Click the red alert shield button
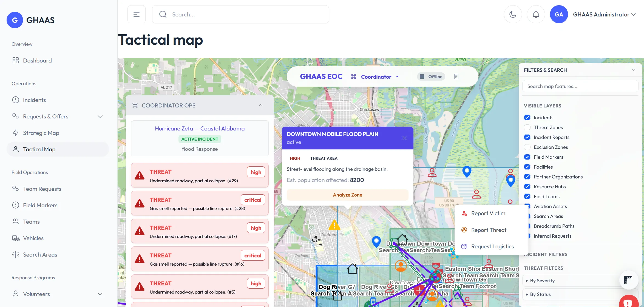 coord(628,302)
